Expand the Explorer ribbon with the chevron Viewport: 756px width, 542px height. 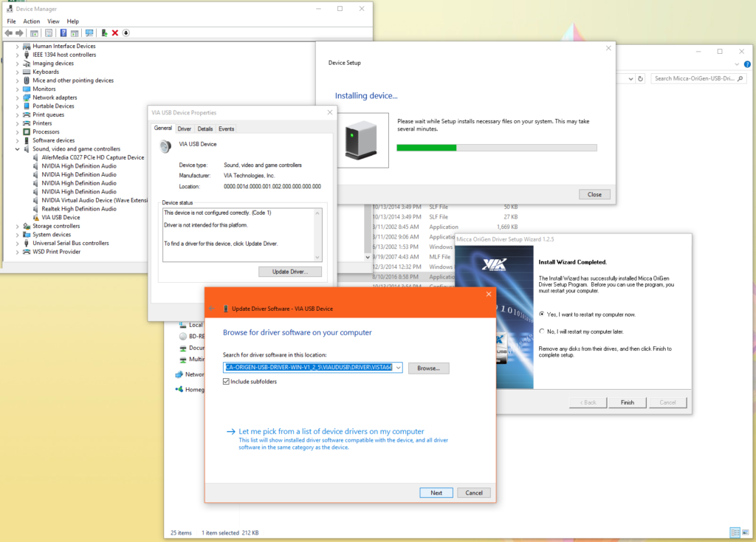[x=737, y=64]
